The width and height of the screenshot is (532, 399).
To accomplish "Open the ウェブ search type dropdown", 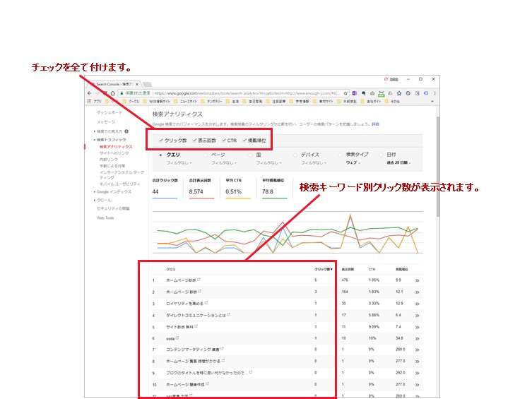I will 353,162.
